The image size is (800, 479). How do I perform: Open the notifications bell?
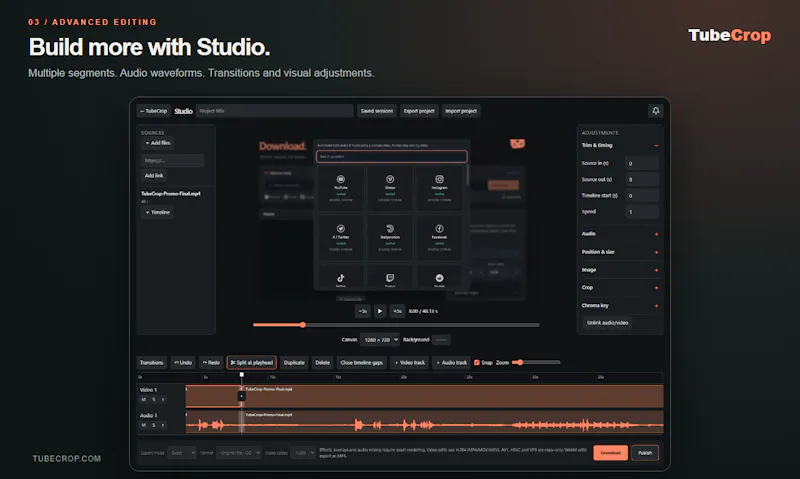(656, 111)
